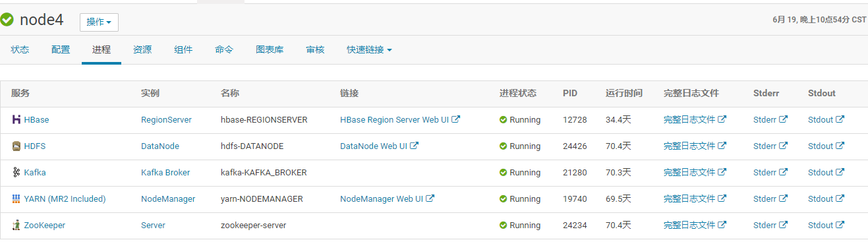Switch to the 配置 tab

pyautogui.click(x=61, y=49)
